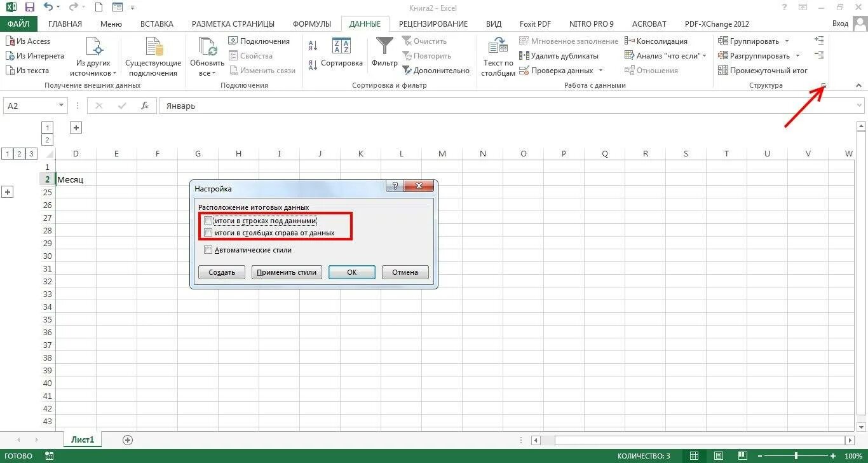Sort ascending А to Я
Image resolution: width=868 pixels, height=463 pixels.
pyautogui.click(x=313, y=46)
